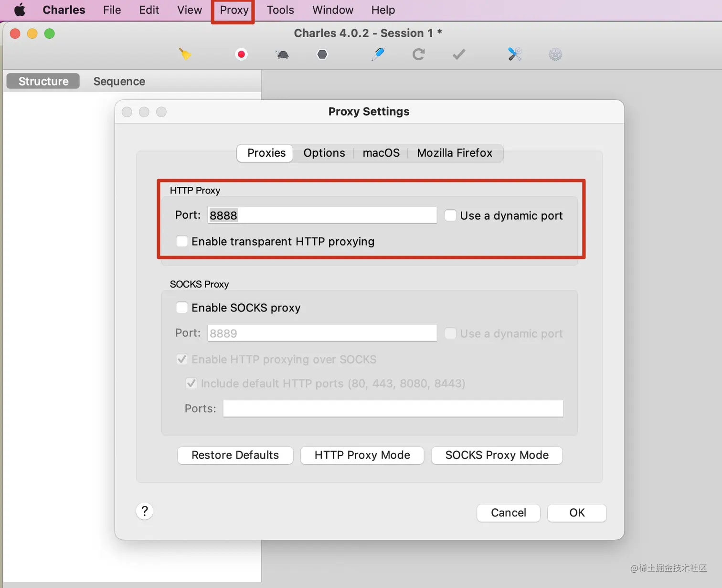Click the pen Compose icon
Viewport: 722px width, 588px height.
click(378, 54)
